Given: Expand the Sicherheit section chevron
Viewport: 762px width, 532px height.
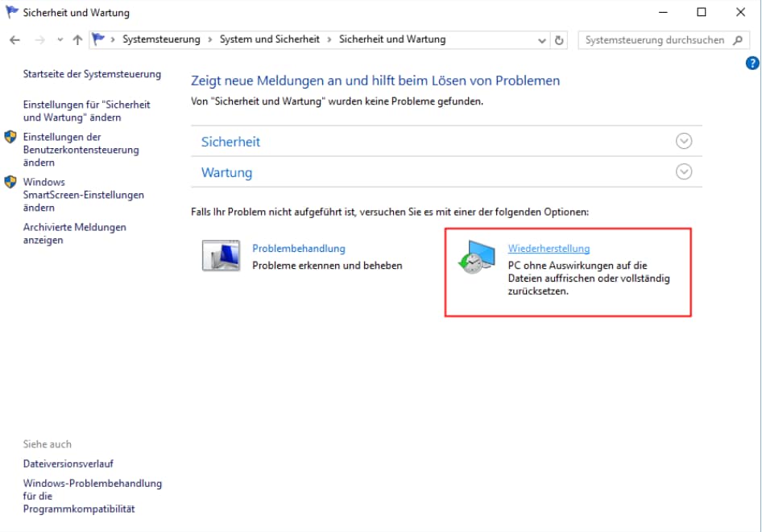Looking at the screenshot, I should (684, 141).
